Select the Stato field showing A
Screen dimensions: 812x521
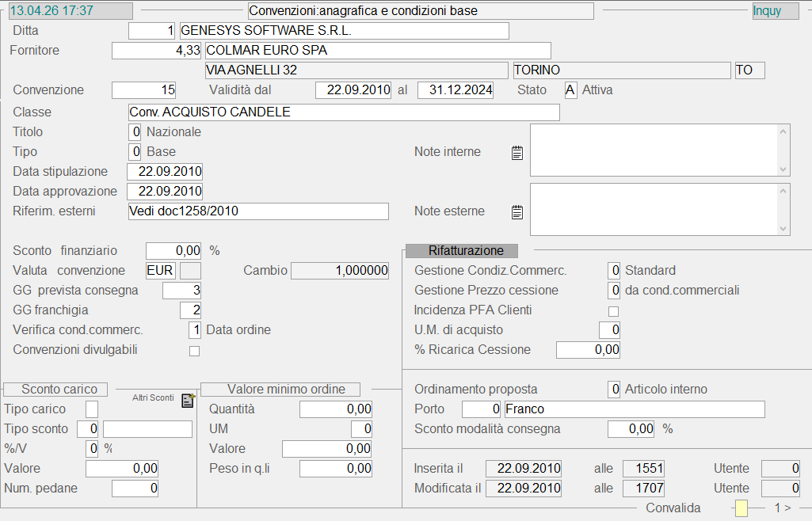pyautogui.click(x=570, y=90)
